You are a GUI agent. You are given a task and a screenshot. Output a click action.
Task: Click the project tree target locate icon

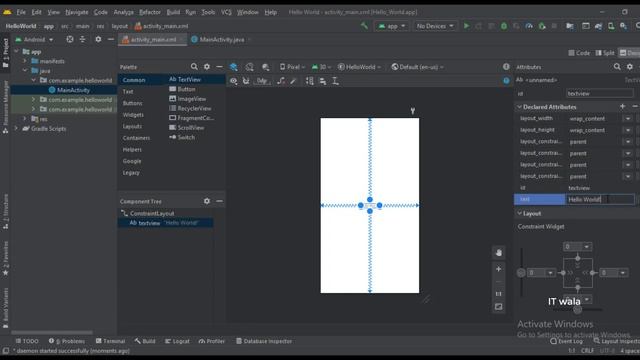click(x=70, y=39)
